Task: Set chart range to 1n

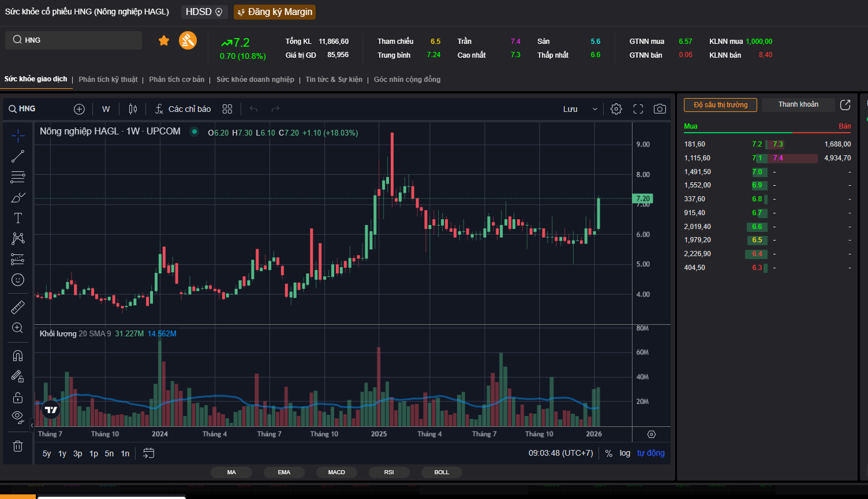Action: tap(125, 453)
